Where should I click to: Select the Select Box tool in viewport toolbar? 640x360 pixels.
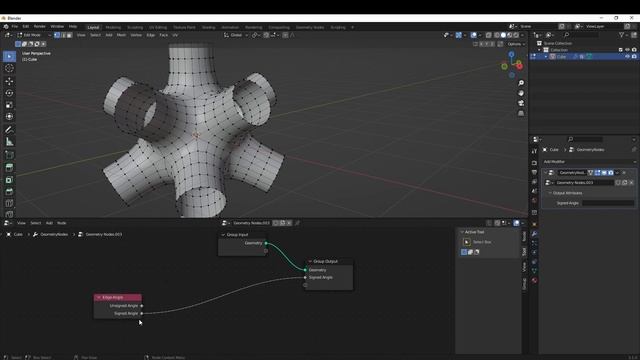tap(9, 56)
